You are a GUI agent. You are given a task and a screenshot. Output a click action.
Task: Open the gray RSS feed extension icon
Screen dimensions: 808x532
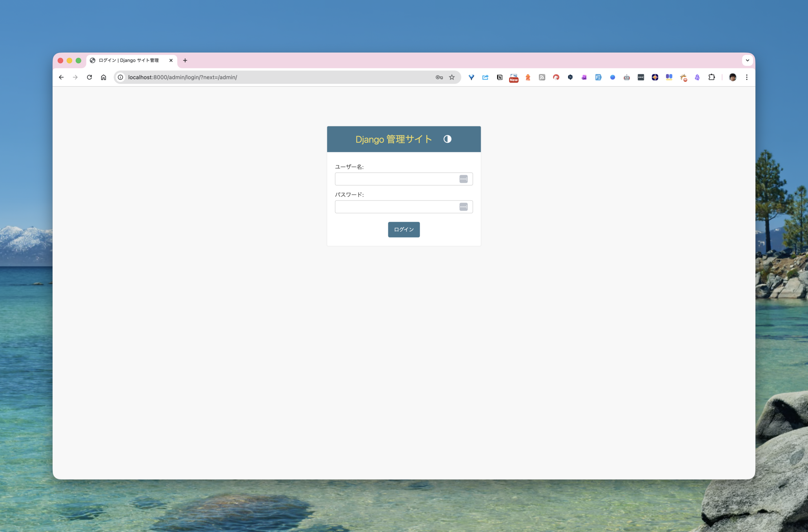click(x=542, y=77)
